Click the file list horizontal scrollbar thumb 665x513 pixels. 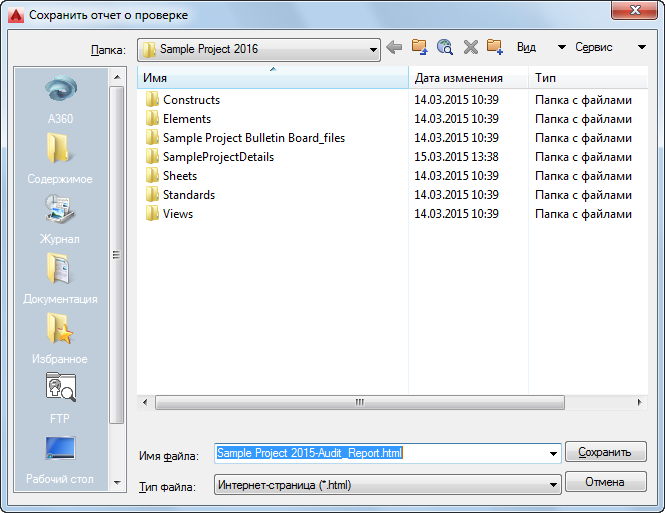[x=360, y=402]
